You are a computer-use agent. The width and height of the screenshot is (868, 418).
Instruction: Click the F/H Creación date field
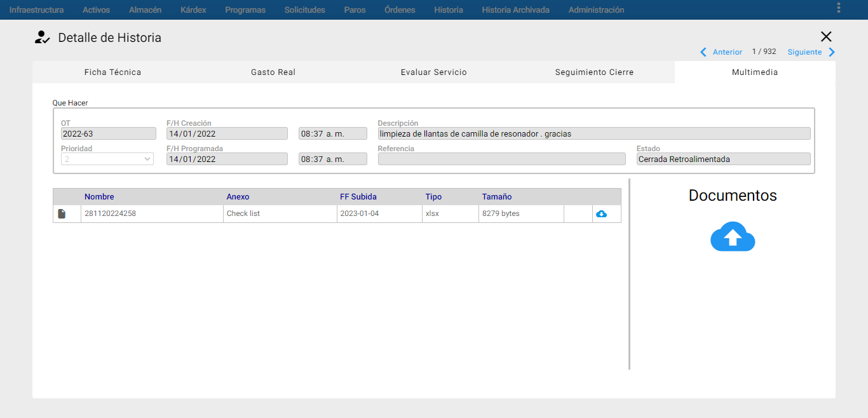(227, 134)
